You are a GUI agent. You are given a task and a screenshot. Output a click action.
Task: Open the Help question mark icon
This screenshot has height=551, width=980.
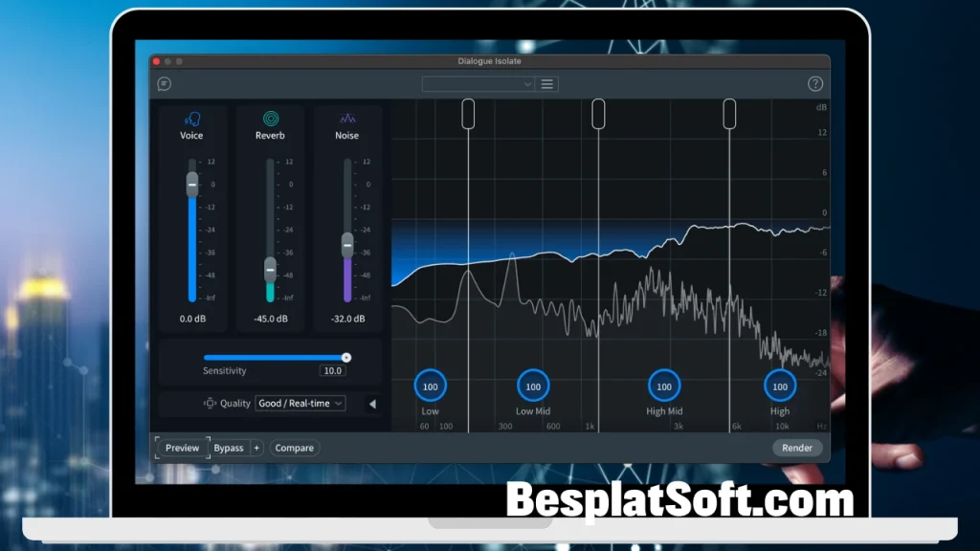coord(815,83)
